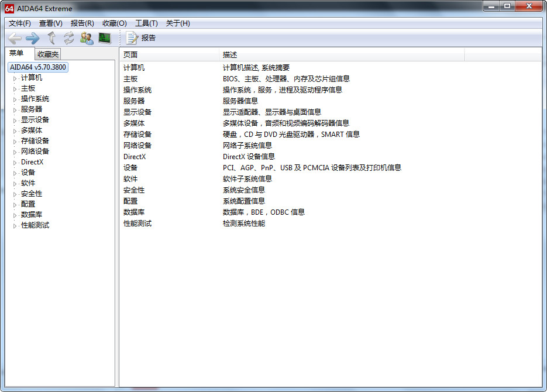Select 显示设备 in the left tree
This screenshot has width=547, height=392.
(x=35, y=119)
